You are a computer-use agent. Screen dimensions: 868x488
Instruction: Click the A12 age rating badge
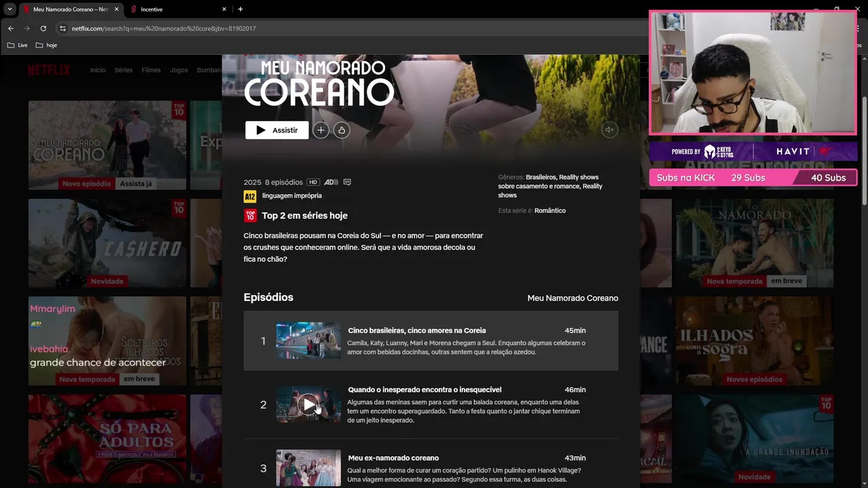[x=250, y=197]
